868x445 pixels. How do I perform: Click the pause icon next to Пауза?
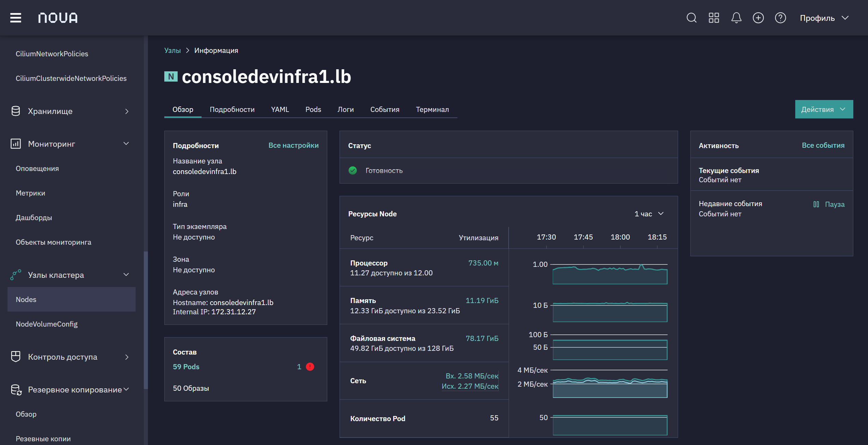coord(816,204)
